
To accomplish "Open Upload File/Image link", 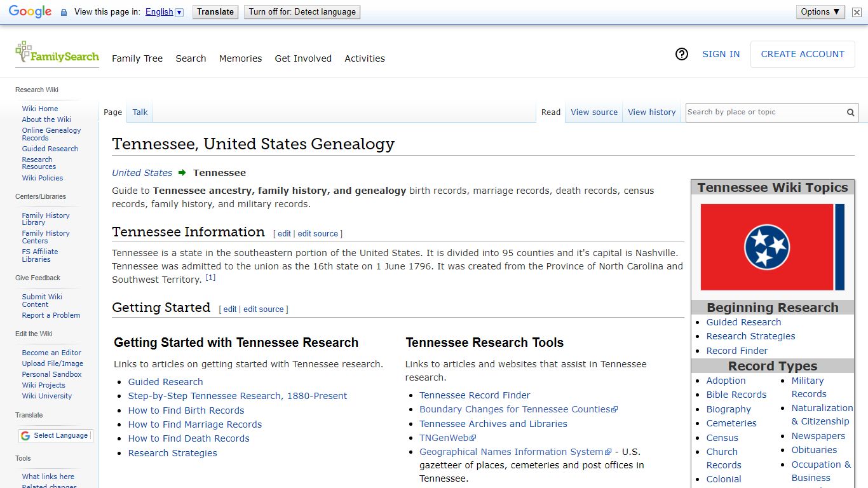I will (x=53, y=363).
